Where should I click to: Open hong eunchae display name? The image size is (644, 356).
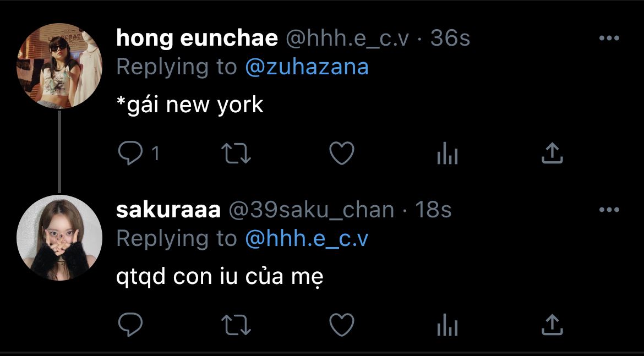(x=197, y=38)
